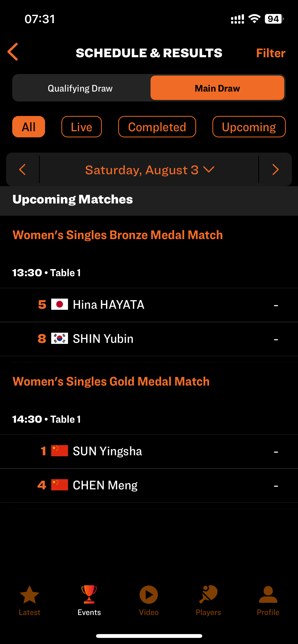Go to next day with right chevron

(276, 169)
